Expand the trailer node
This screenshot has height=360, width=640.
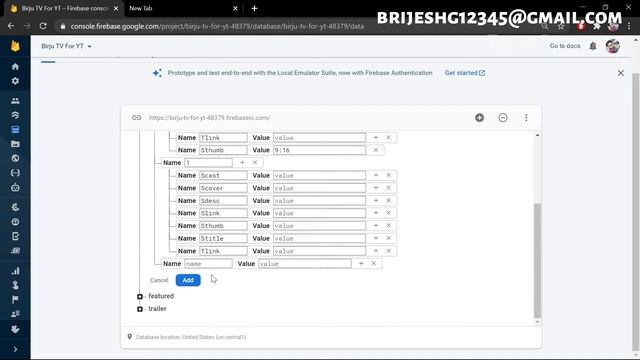click(x=140, y=309)
